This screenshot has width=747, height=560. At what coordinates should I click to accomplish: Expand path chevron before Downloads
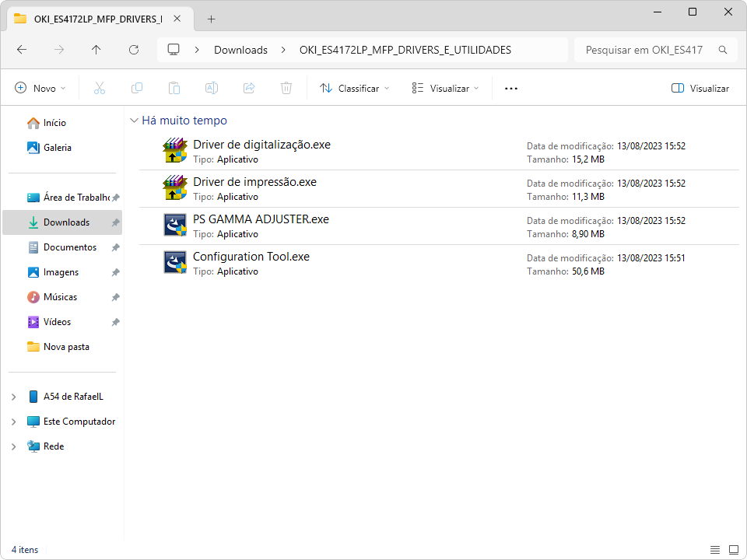pos(197,50)
